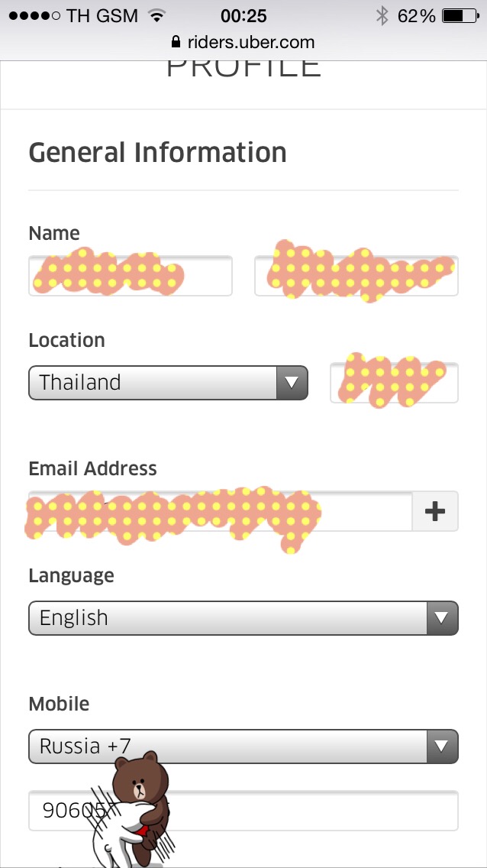The image size is (487, 868).
Task: Tap the Language dropdown arrow
Action: pos(442,618)
